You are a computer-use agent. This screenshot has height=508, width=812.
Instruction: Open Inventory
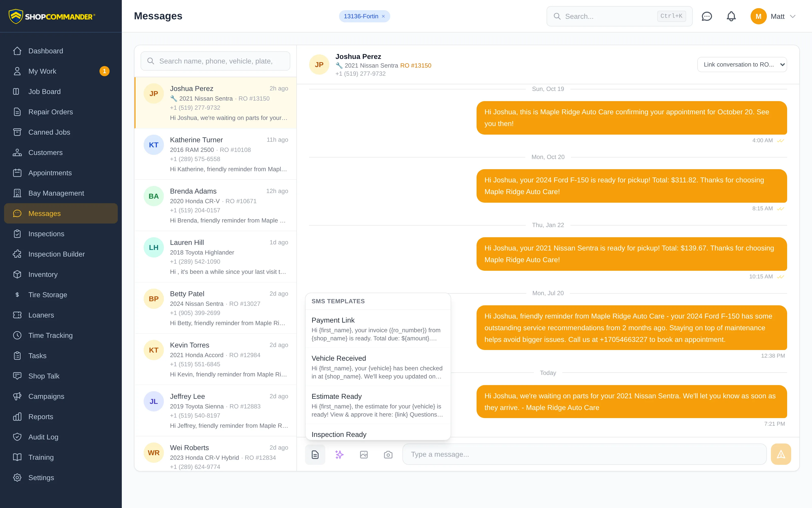(61, 275)
